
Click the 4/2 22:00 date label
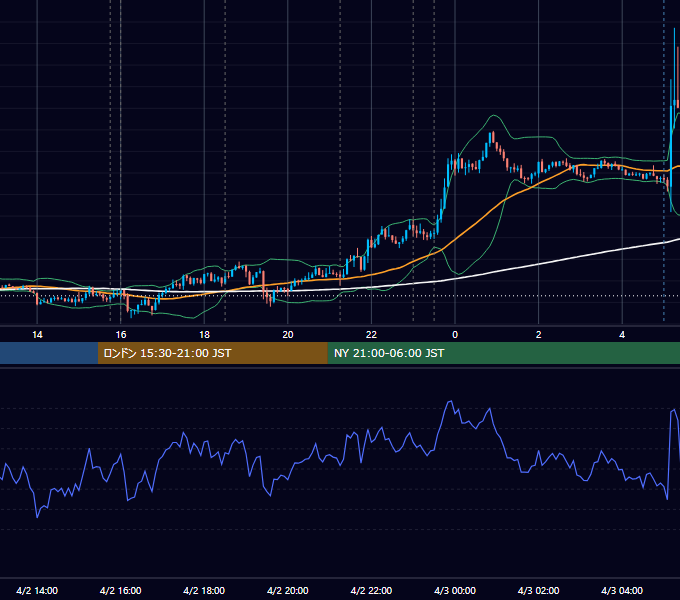371,590
